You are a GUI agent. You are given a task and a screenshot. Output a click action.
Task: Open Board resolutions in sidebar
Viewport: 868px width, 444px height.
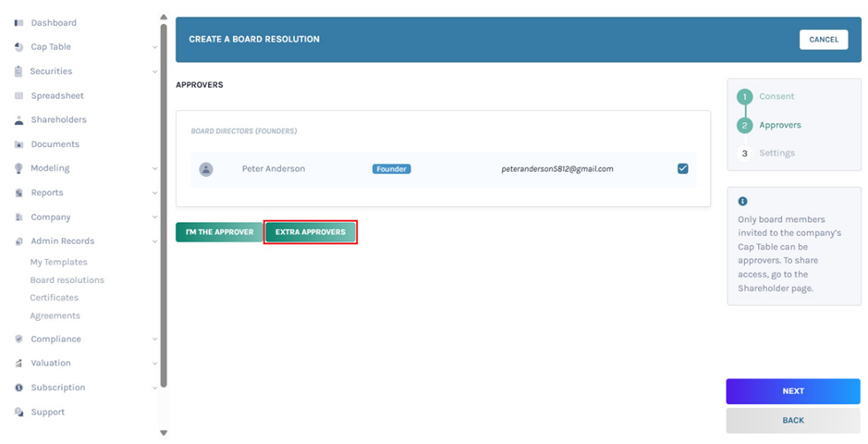[x=67, y=280]
